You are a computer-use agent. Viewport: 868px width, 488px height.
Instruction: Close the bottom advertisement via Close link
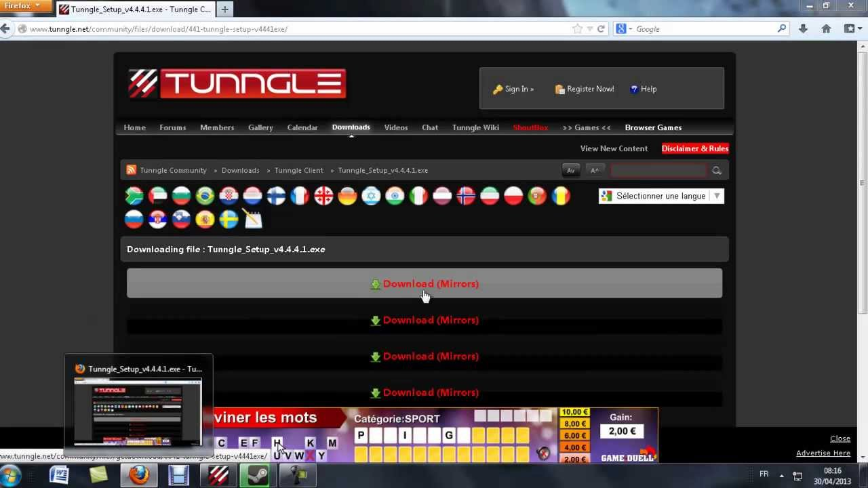(840, 439)
